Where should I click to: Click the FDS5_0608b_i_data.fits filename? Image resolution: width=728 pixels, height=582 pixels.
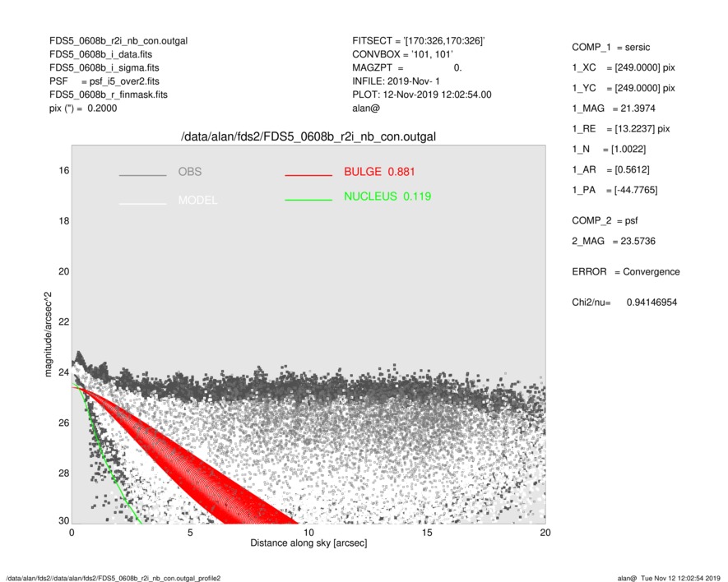(x=100, y=54)
